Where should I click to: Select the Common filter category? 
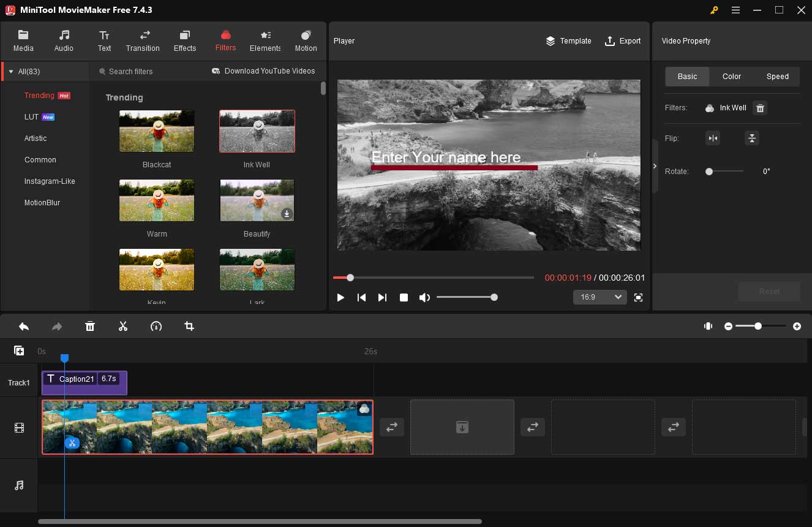pyautogui.click(x=40, y=160)
